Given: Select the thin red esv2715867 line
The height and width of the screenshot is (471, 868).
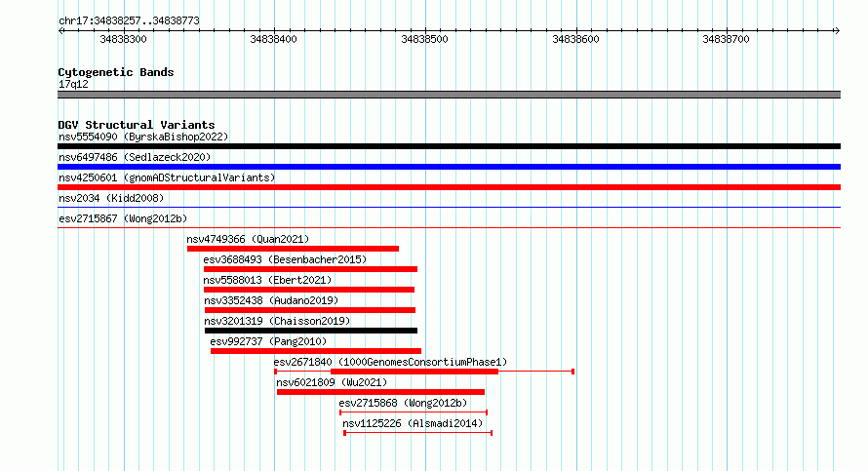Looking at the screenshot, I should coord(449,227).
